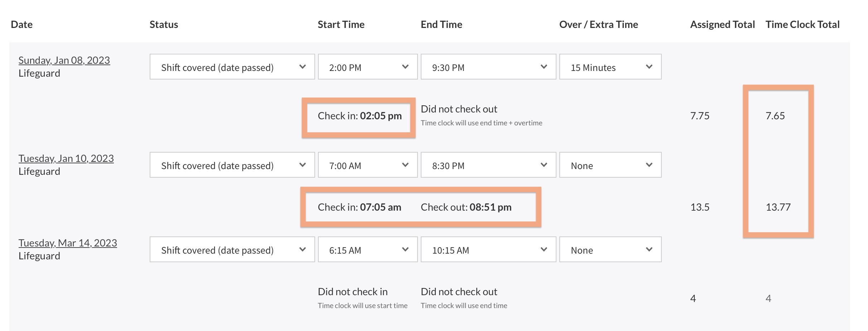
Task: Open the 8:30 PM end time dropdown
Action: [488, 165]
